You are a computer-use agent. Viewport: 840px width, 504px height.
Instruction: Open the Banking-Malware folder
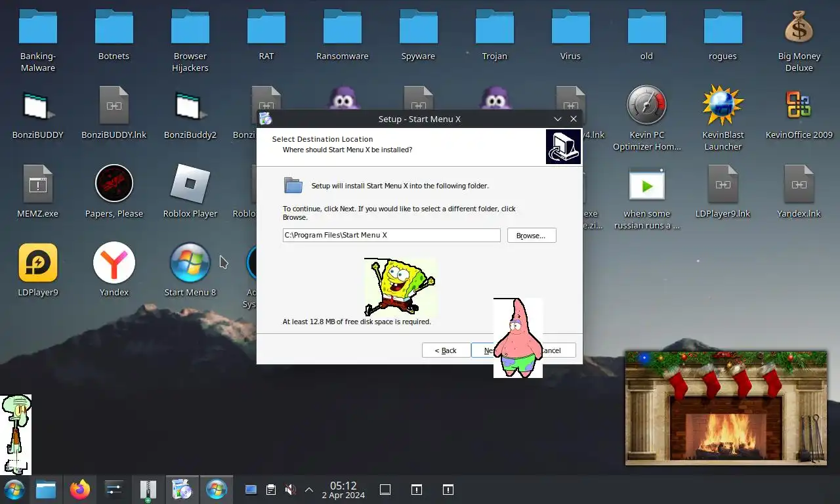click(x=38, y=40)
